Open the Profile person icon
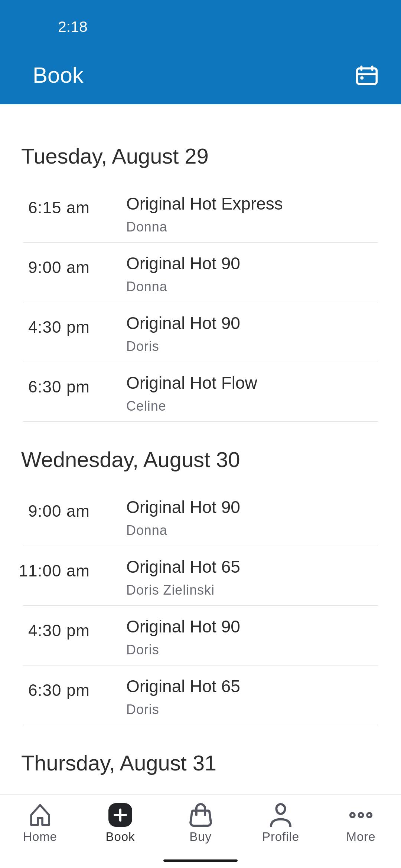This screenshot has height=868, width=401. click(x=281, y=815)
